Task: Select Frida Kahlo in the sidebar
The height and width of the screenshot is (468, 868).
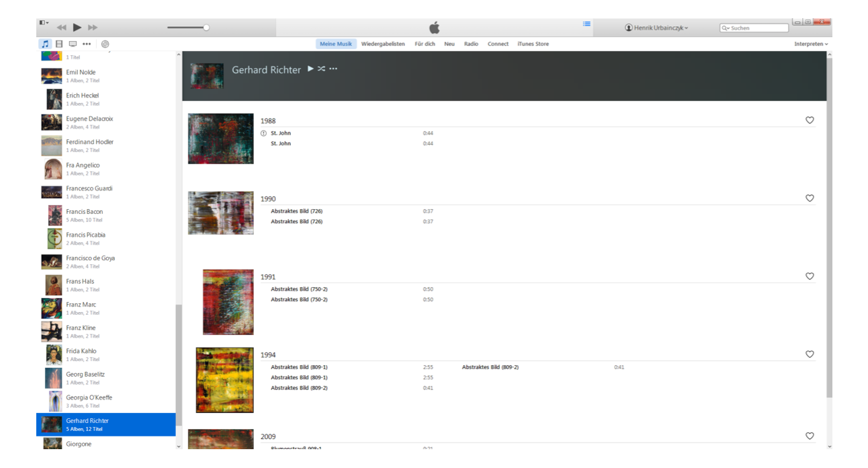Action: [x=106, y=355]
